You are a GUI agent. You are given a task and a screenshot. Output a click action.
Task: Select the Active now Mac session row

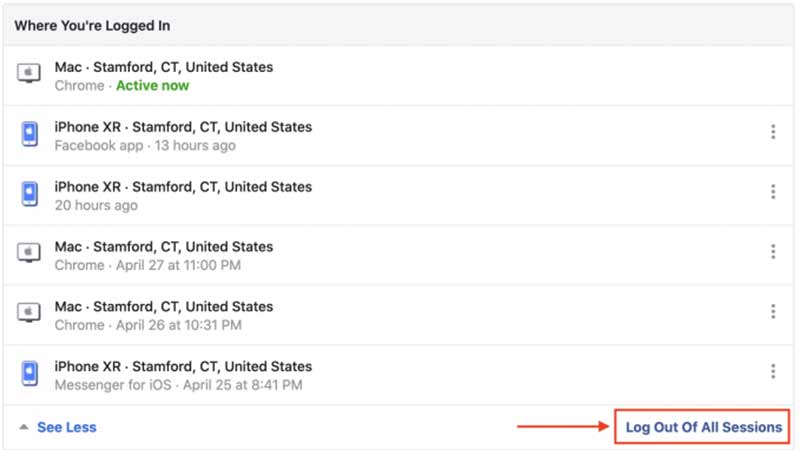tap(398, 76)
